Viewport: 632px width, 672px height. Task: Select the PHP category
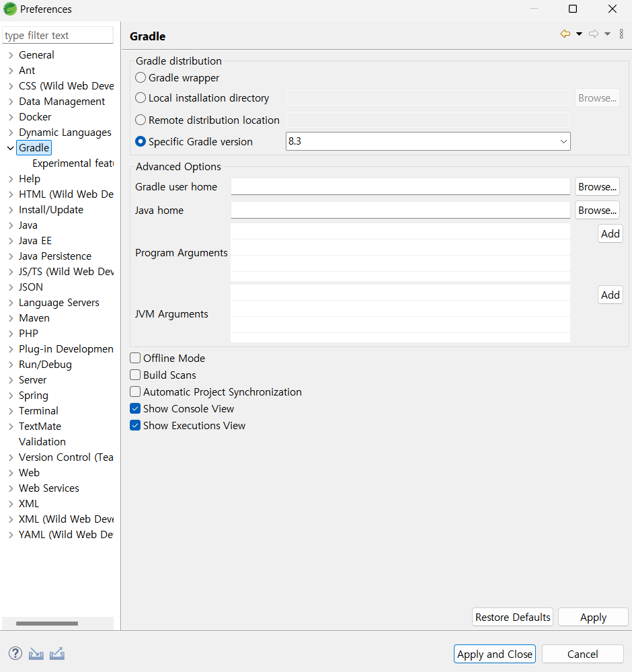point(28,334)
